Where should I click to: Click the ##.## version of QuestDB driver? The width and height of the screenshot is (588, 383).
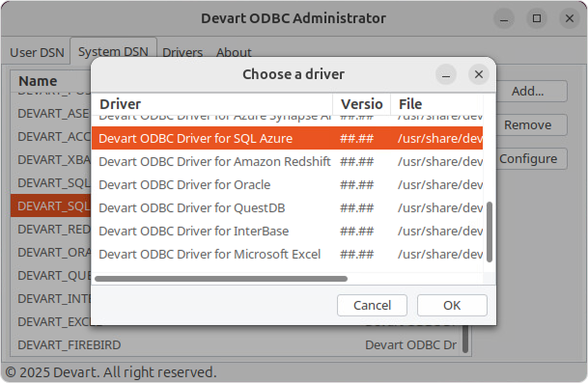coord(356,208)
